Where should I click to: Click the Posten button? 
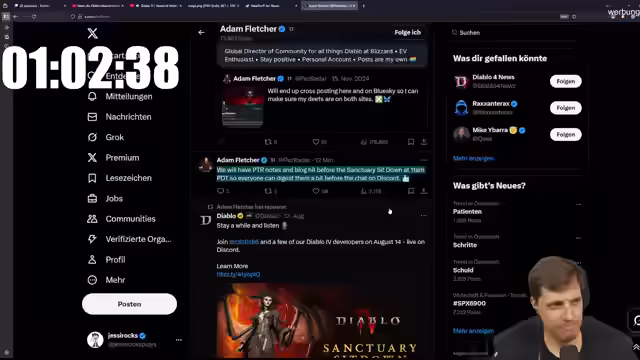point(129,304)
